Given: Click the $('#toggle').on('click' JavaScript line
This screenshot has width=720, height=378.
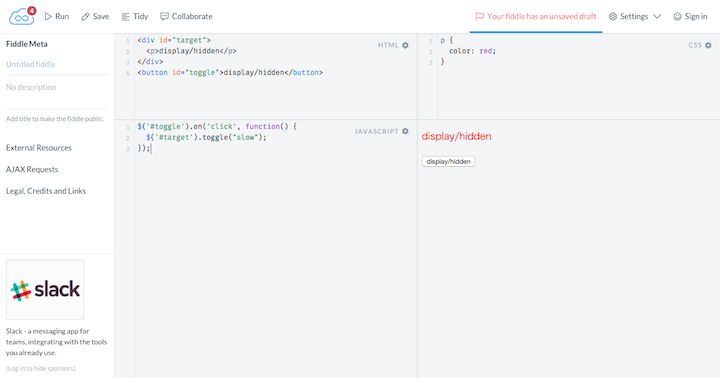Looking at the screenshot, I should 217,126.
